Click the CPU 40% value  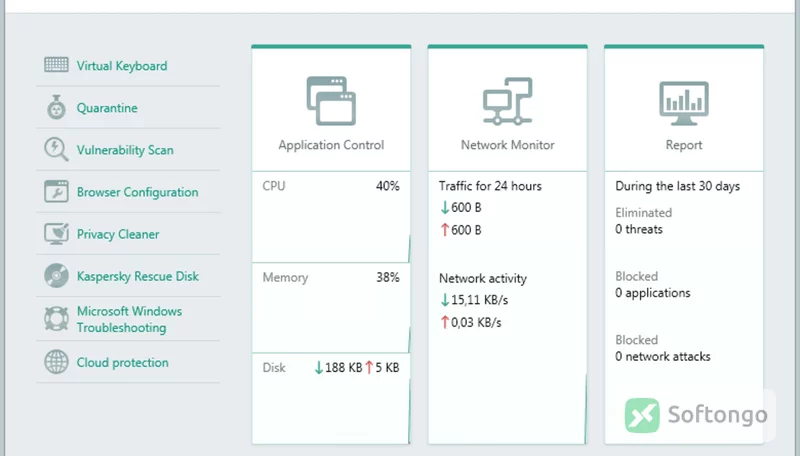tap(388, 186)
